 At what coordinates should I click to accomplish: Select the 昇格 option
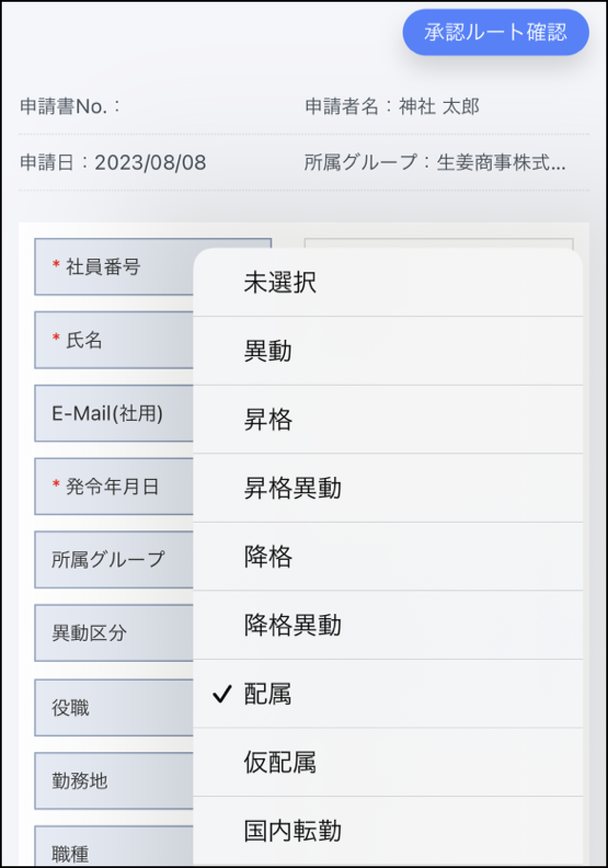pyautogui.click(x=268, y=419)
